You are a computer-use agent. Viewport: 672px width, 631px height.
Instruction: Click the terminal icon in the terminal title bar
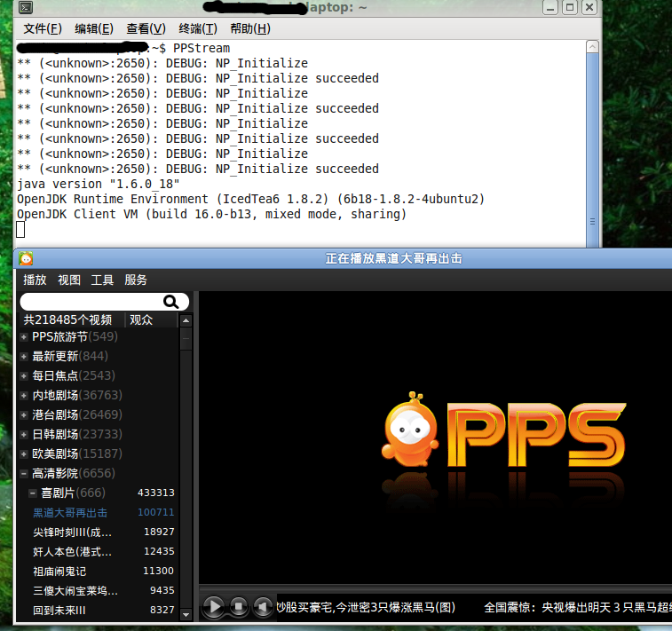[26, 7]
